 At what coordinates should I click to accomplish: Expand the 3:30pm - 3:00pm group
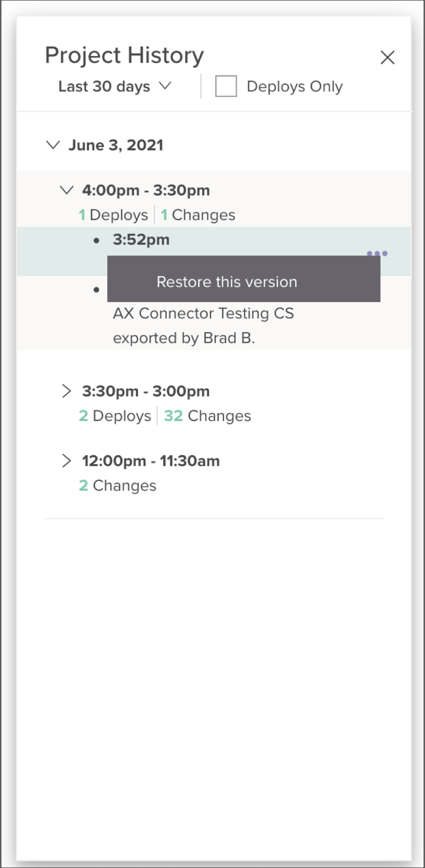pos(66,391)
